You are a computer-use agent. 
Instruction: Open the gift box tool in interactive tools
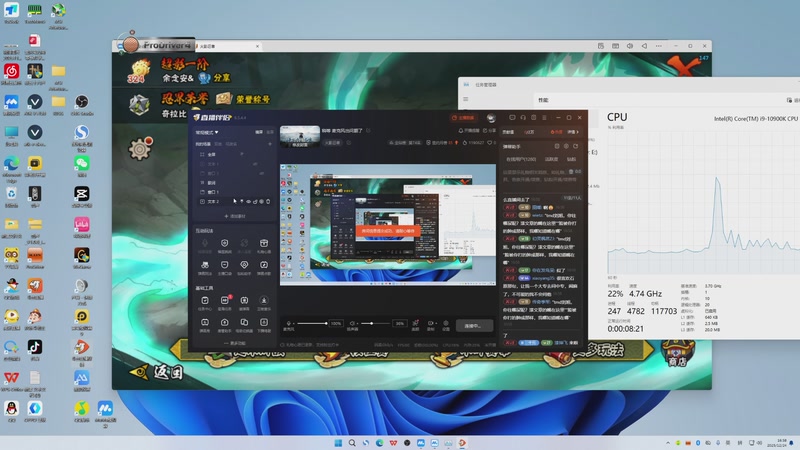[x=264, y=244]
